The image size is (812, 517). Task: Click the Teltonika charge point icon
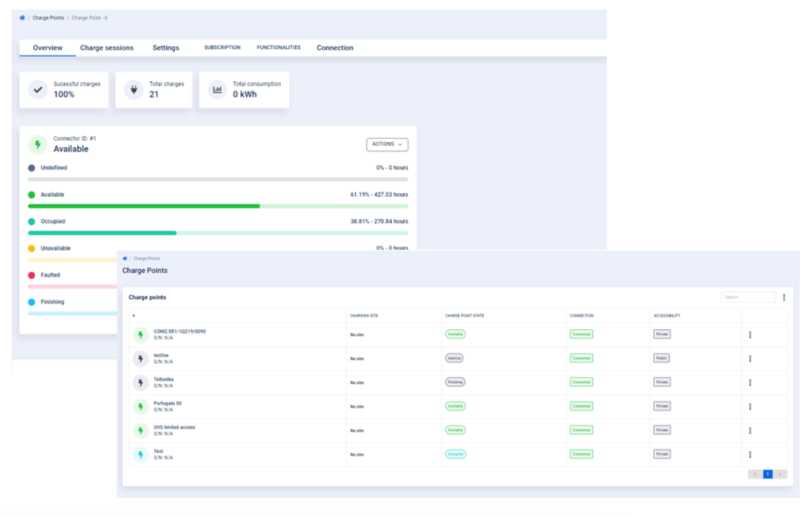click(x=141, y=383)
